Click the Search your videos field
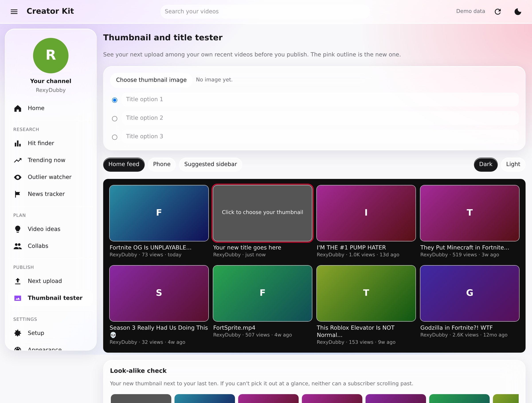 coord(265,11)
